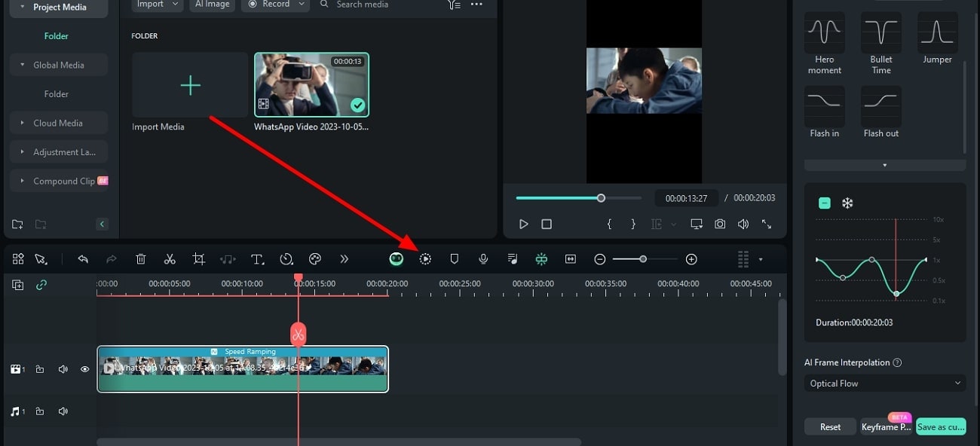Viewport: 980px width, 446px height.
Task: Lock the audio track 1
Action: click(x=40, y=411)
